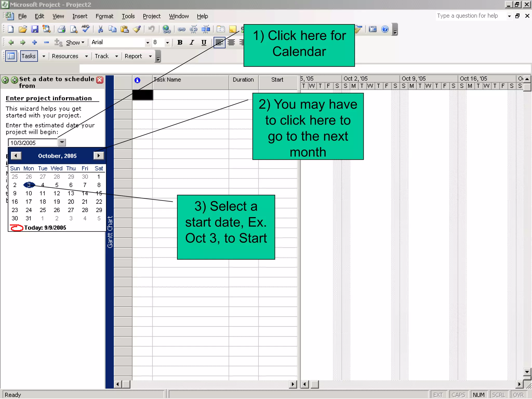
Task: Click the Split Task icon
Action: click(206, 29)
